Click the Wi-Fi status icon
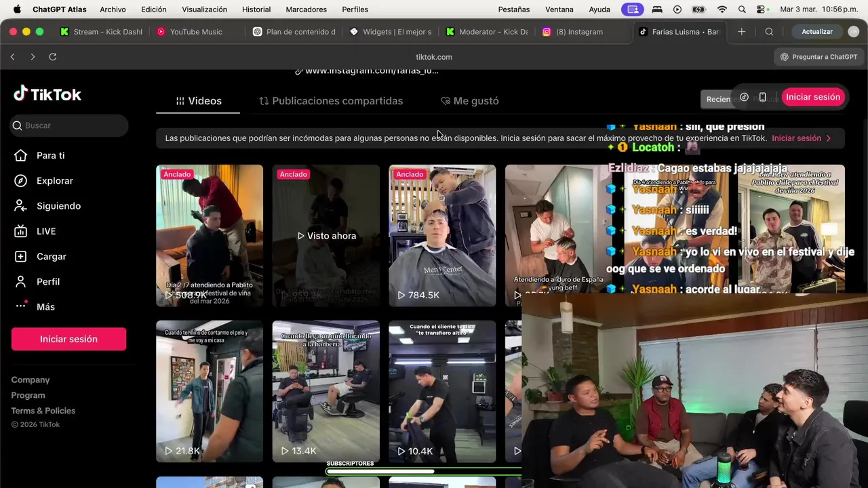This screenshot has height=488, width=868. pyautogui.click(x=722, y=9)
